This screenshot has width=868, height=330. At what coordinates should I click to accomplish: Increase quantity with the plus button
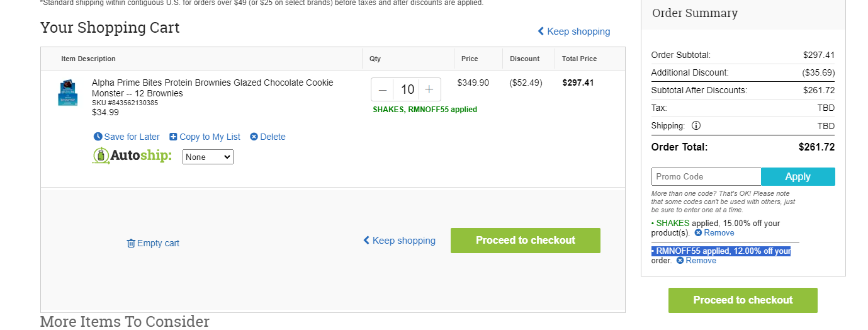[x=429, y=89]
